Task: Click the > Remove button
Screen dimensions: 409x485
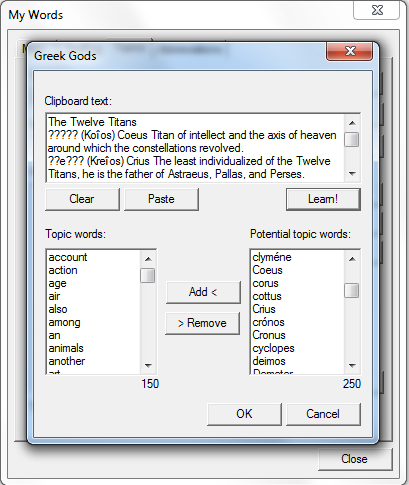Action: 202,323
